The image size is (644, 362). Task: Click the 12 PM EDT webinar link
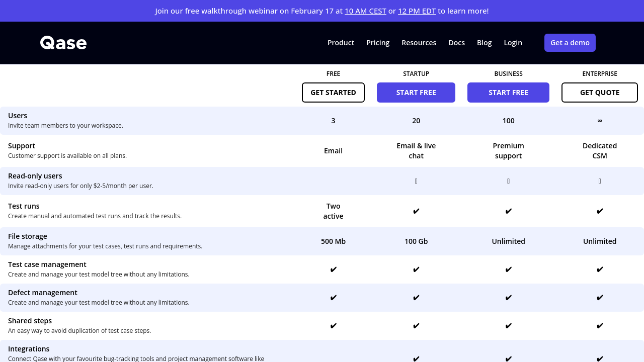coord(417,11)
